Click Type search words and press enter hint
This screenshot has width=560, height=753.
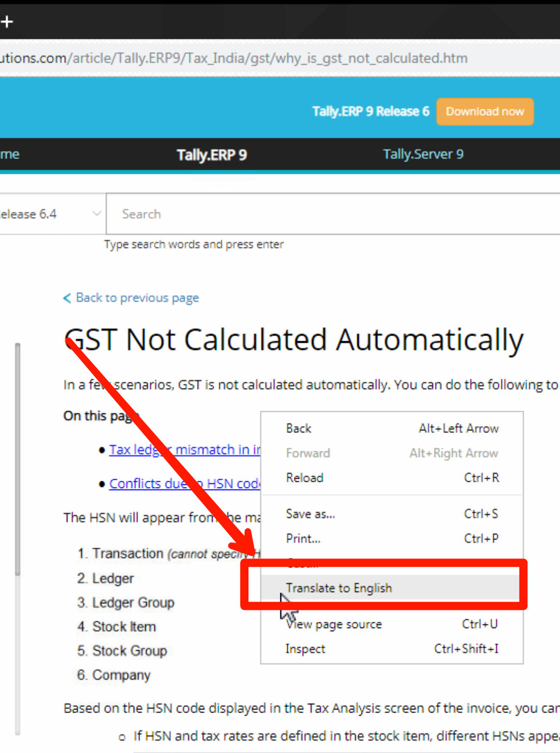[x=194, y=244]
